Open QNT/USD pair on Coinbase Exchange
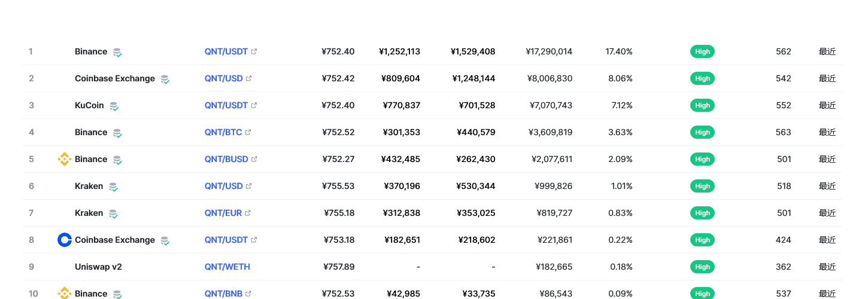The image size is (868, 299). [224, 78]
